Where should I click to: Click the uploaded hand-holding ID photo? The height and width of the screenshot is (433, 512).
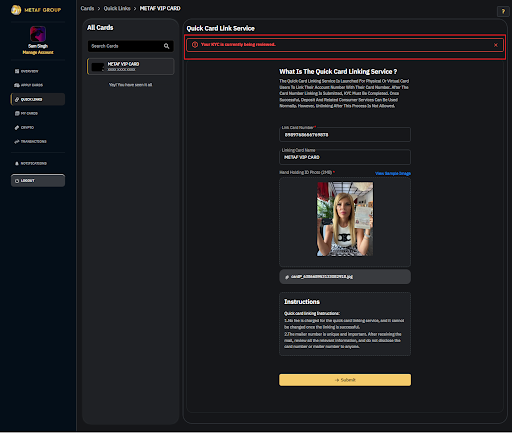pos(345,219)
